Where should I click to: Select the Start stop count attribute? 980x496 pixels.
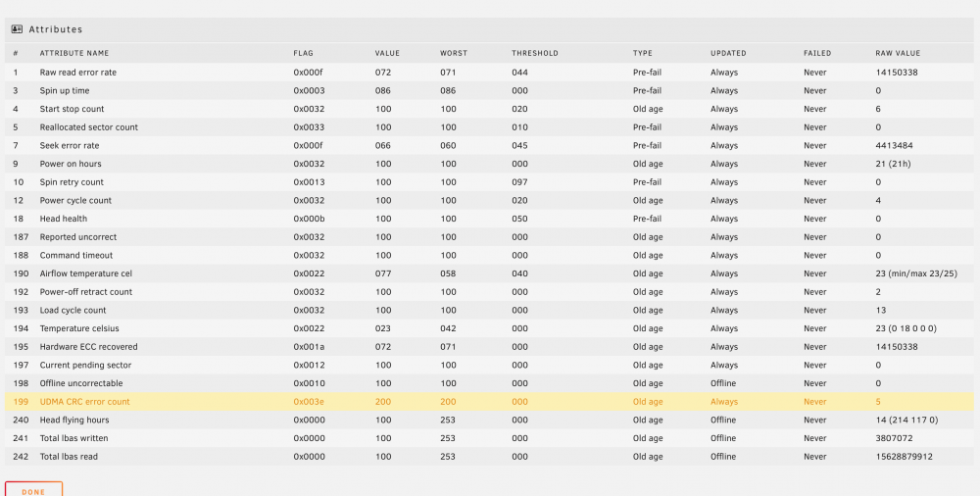pos(72,109)
